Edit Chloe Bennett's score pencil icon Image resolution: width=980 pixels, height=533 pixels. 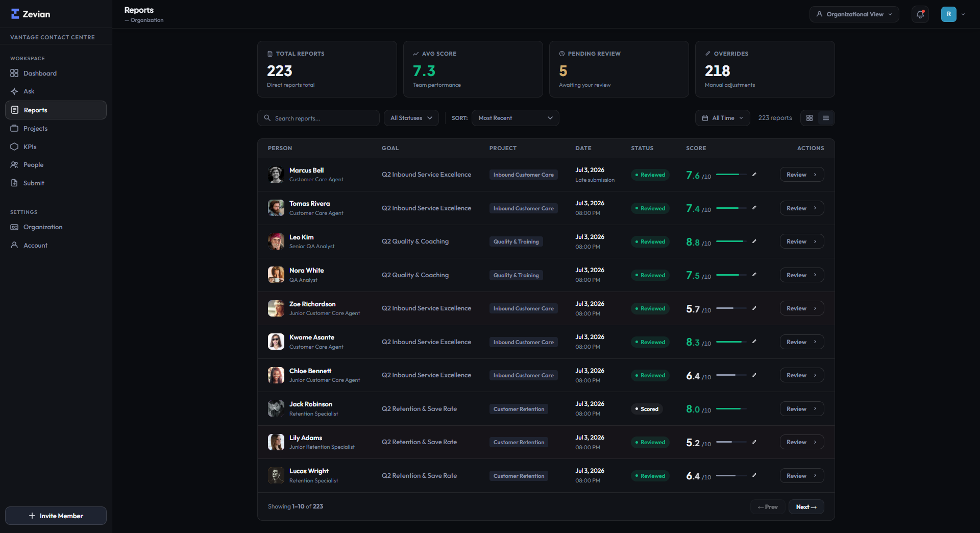754,375
